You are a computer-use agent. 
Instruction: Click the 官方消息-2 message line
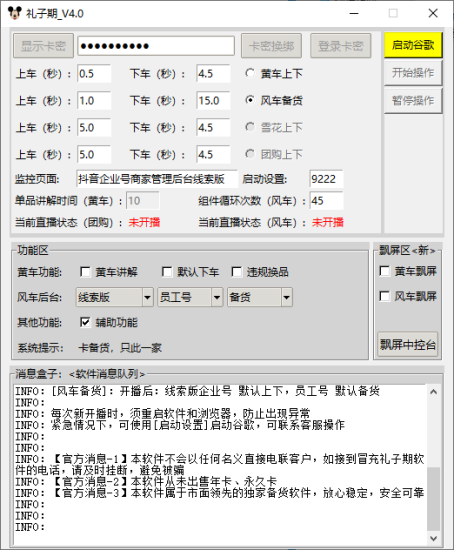pos(146,481)
